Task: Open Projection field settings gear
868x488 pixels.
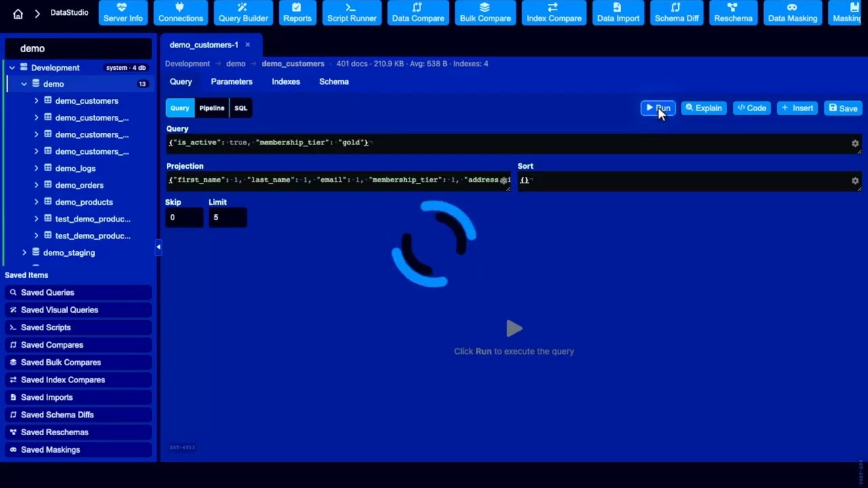Action: 504,181
